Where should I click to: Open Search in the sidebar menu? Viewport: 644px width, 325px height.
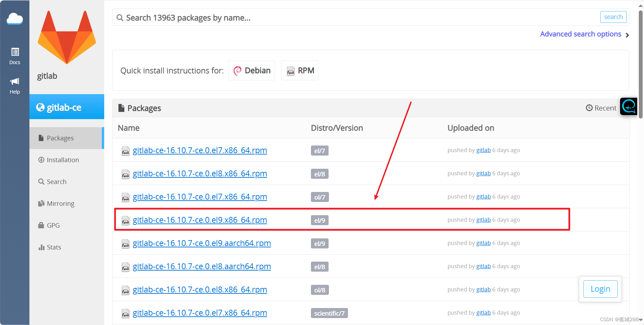[52, 182]
